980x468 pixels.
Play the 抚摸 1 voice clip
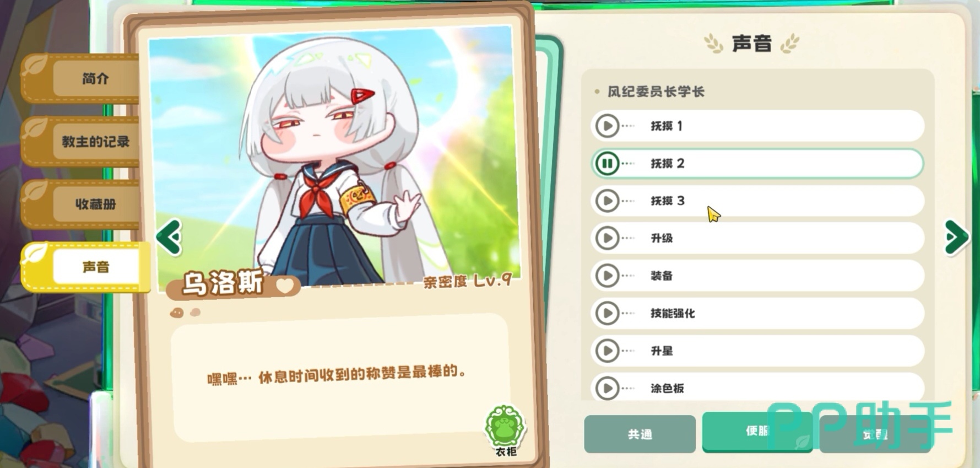(608, 126)
